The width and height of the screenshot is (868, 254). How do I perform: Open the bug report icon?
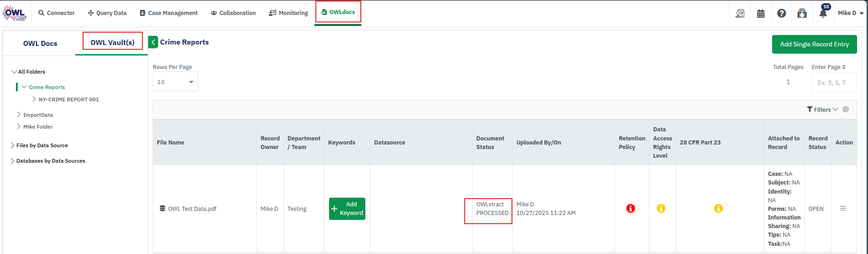802,13
